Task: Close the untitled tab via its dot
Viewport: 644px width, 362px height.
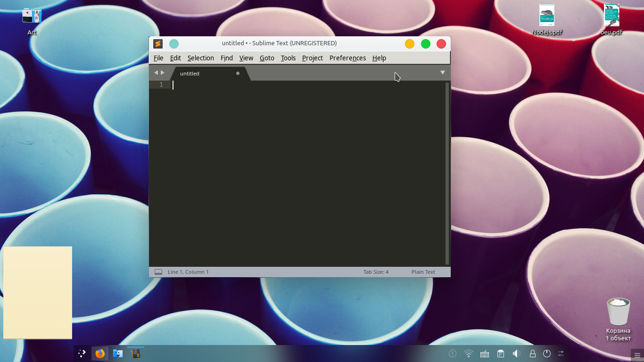Action: point(238,74)
